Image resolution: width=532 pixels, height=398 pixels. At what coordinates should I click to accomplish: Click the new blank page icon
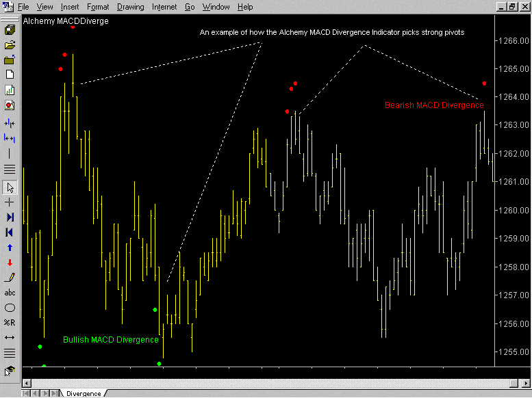tap(10, 75)
